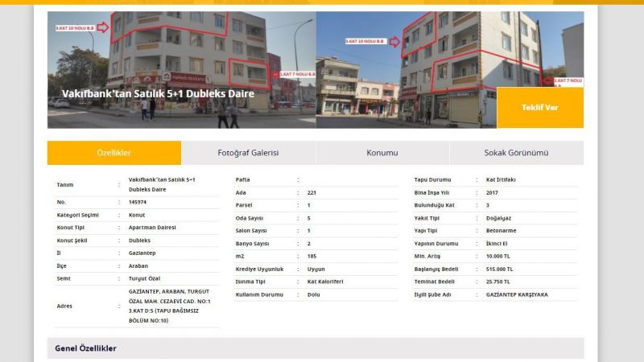Click the left building photo
Screen dimensions: 644x362
182,70
